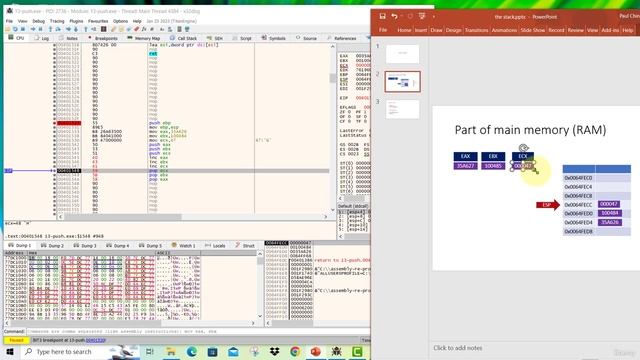
Task: Select the Dump 2 tab
Action: (53, 246)
